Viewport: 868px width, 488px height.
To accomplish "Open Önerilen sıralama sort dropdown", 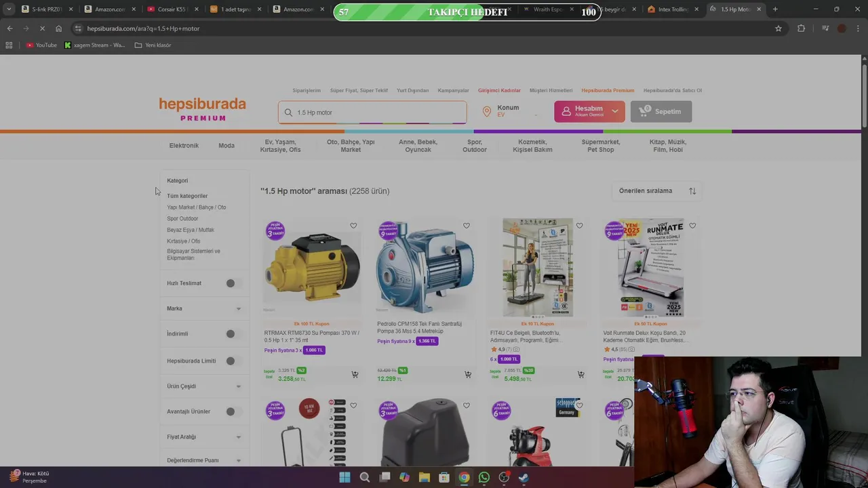I will click(656, 191).
